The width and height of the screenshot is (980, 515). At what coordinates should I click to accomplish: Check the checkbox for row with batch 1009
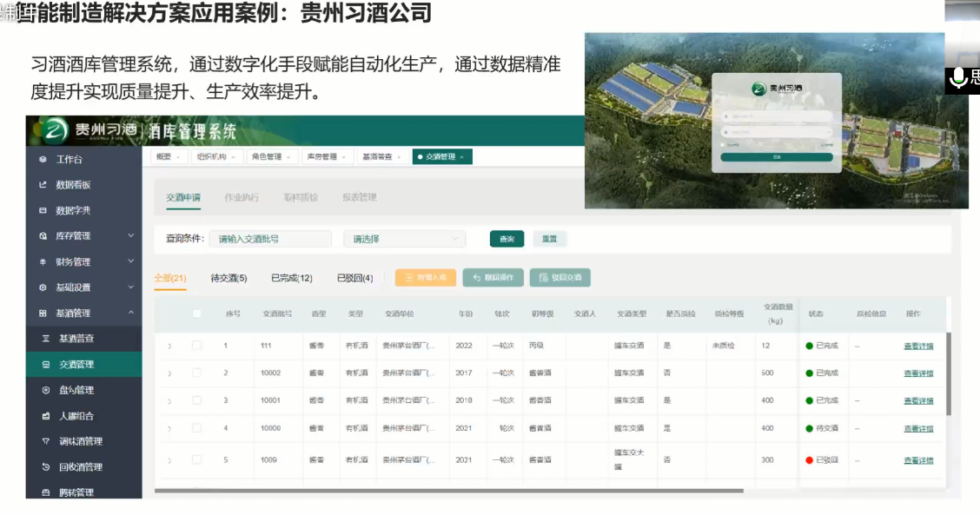pos(197,460)
